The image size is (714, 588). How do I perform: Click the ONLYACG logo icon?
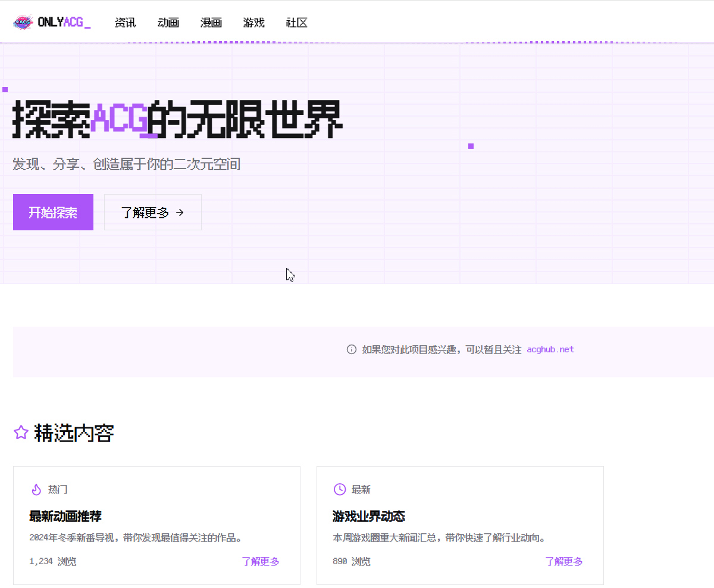(23, 23)
